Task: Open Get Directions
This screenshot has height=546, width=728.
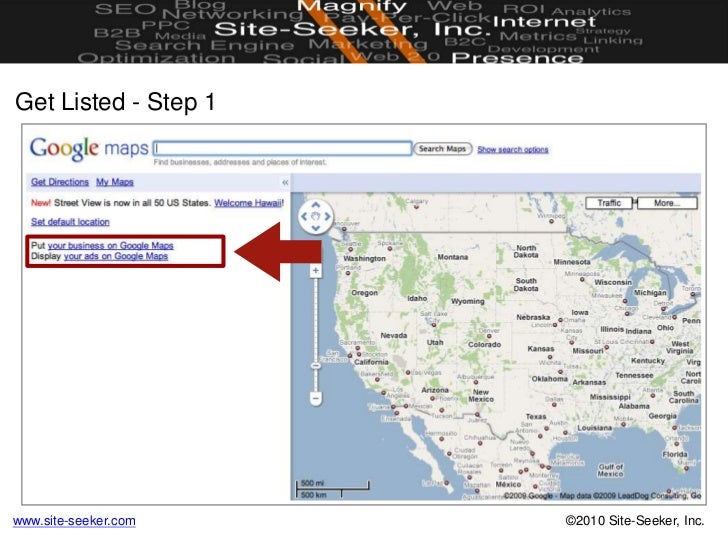Action: click(x=60, y=182)
